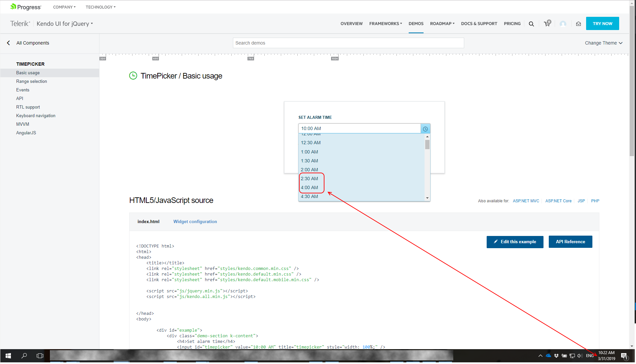The image size is (636, 364).
Task: Open Windows taskbar search
Action: (24, 356)
